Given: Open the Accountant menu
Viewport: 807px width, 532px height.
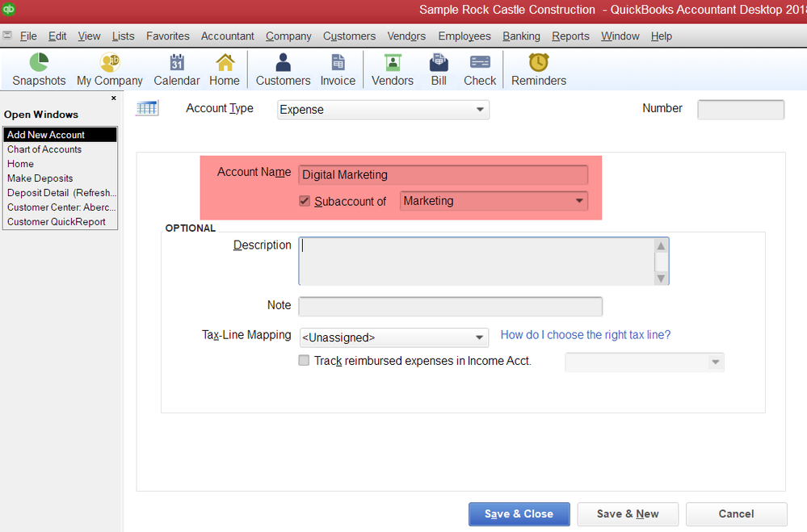Looking at the screenshot, I should (228, 36).
